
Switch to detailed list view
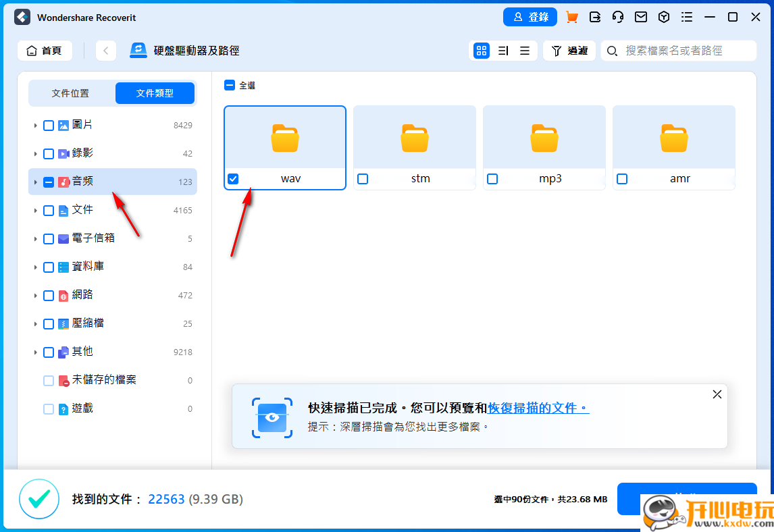point(502,51)
